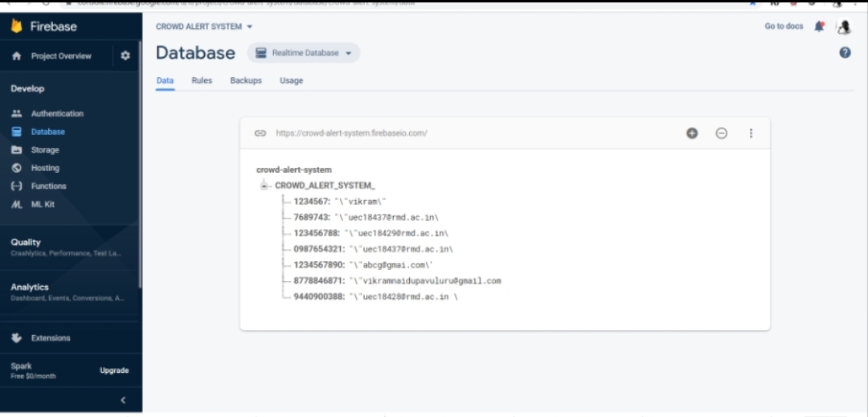
Task: Open the CROWD ALERT SYSTEM project dropdown
Action: tap(204, 27)
